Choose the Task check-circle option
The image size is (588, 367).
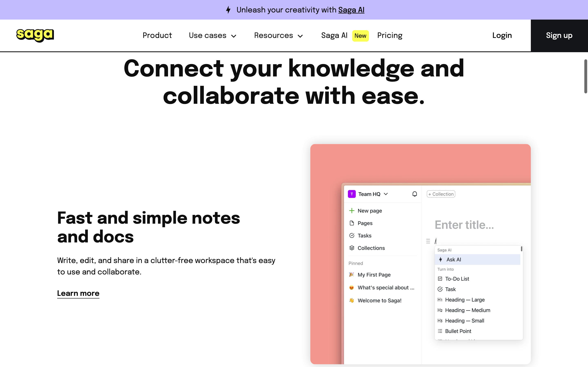pyautogui.click(x=450, y=289)
